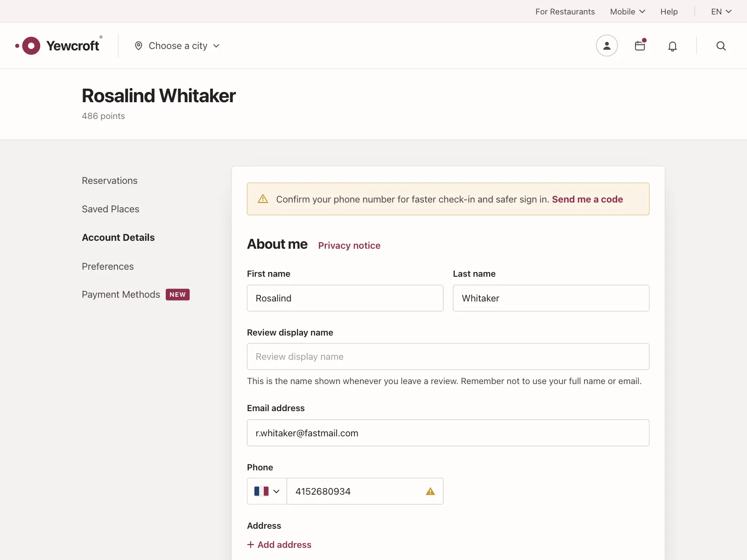Open the Privacy notice link
The height and width of the screenshot is (560, 747).
[349, 245]
